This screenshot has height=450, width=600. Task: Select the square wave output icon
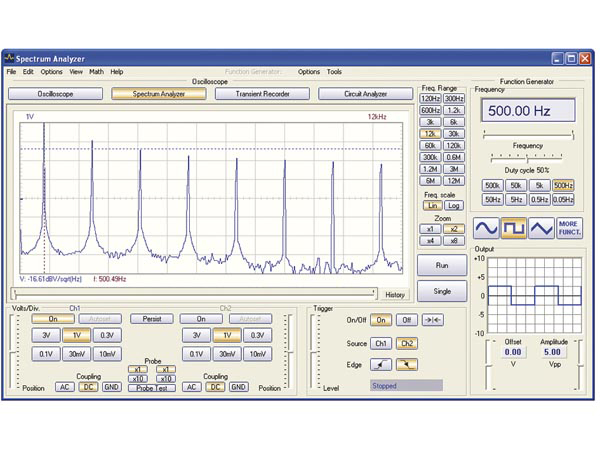point(513,228)
